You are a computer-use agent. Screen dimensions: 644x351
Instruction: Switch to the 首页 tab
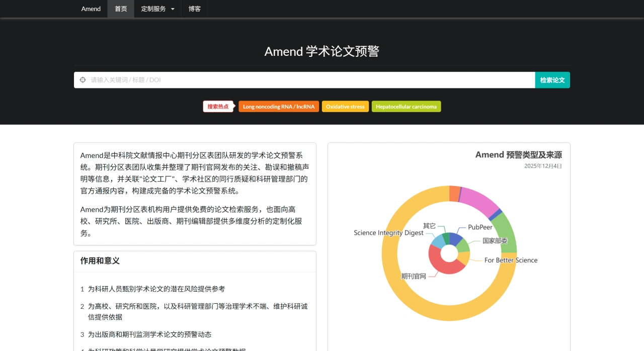click(x=121, y=9)
